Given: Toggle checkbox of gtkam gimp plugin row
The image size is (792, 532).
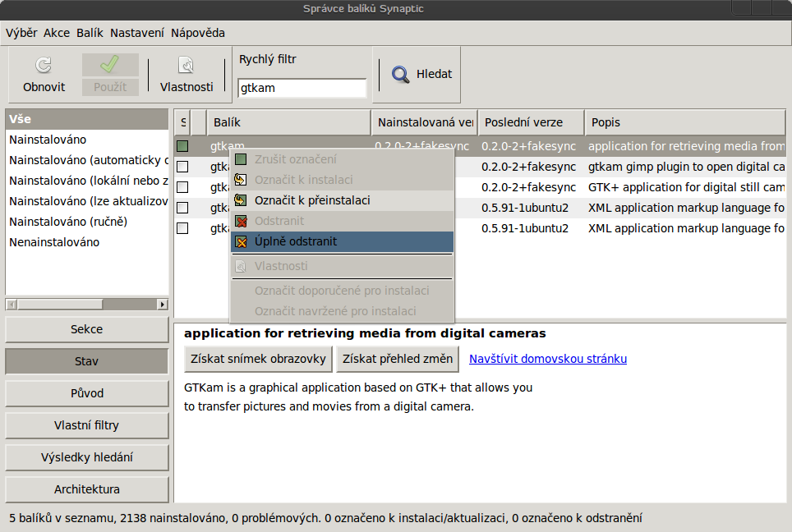Looking at the screenshot, I should [x=182, y=167].
